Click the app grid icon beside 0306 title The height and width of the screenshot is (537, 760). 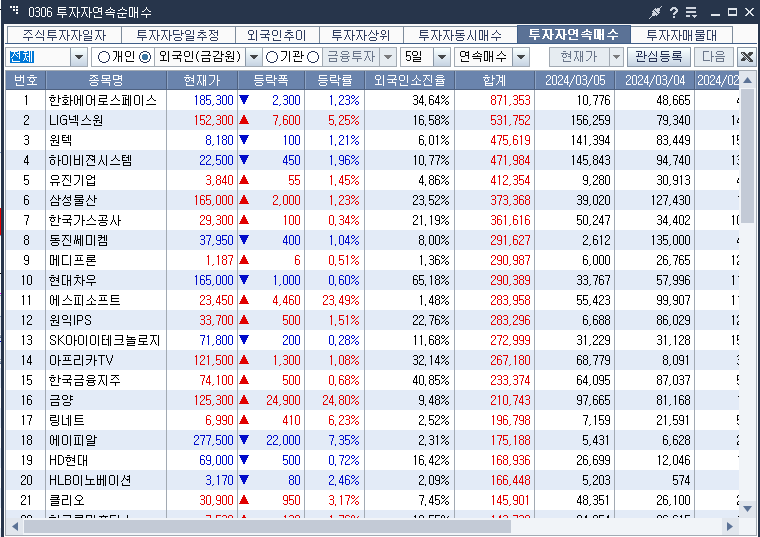pyautogui.click(x=15, y=10)
